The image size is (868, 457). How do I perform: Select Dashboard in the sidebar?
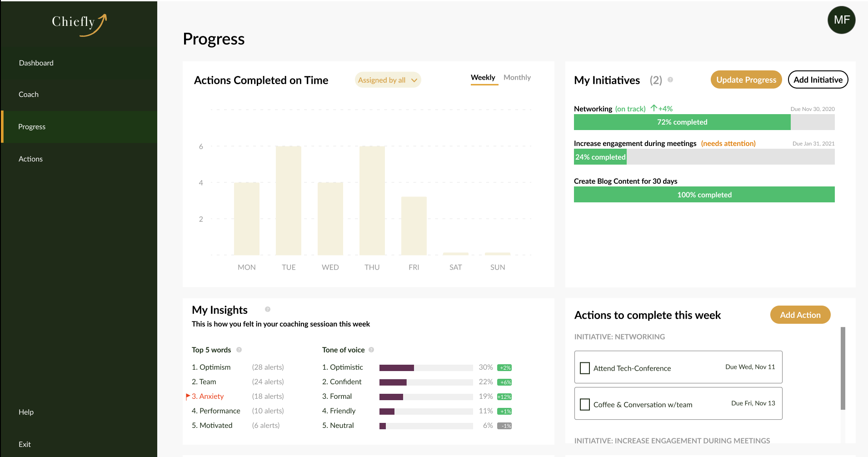click(36, 63)
